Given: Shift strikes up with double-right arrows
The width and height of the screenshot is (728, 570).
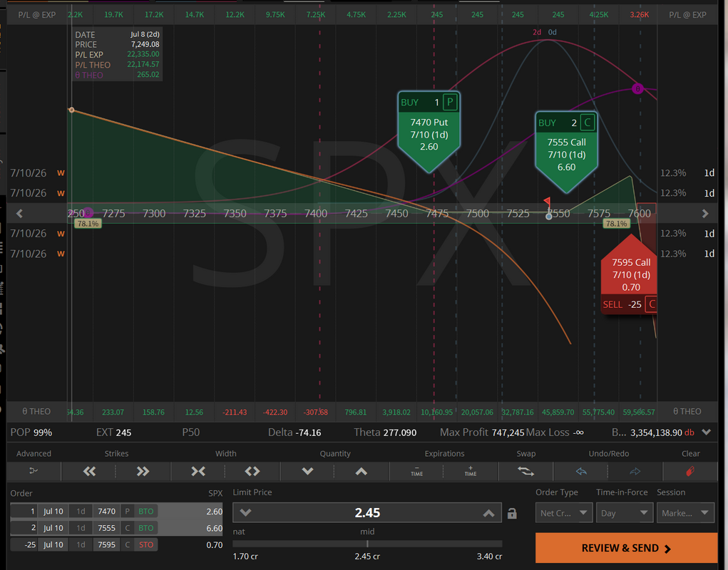Looking at the screenshot, I should (143, 471).
